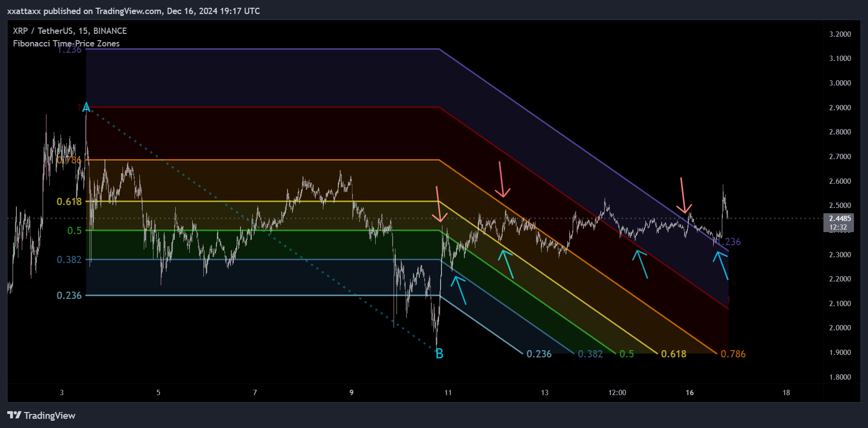This screenshot has height=428, width=868.
Task: Select the Fibonacci Time-Price Zones indicator label
Action: coord(66,44)
